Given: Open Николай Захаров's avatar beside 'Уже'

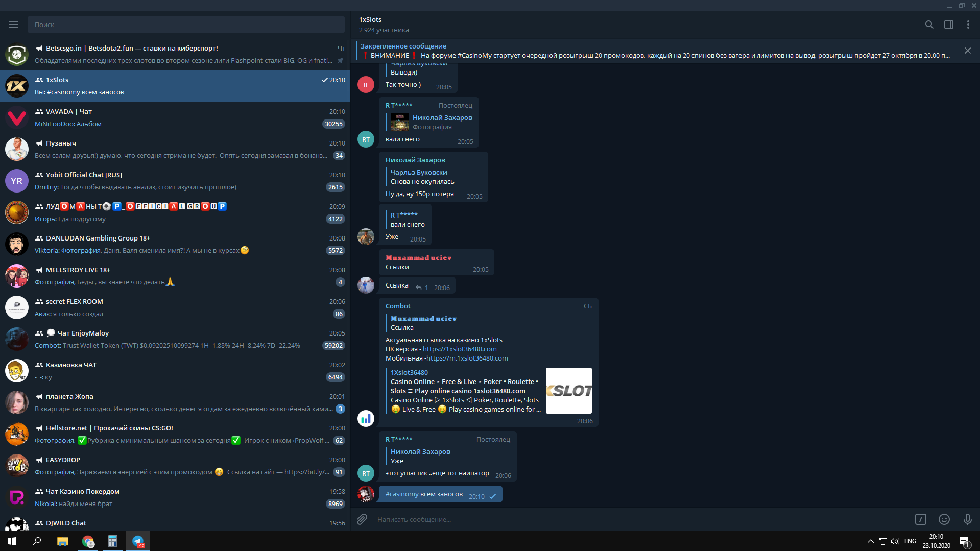Looking at the screenshot, I should [366, 236].
